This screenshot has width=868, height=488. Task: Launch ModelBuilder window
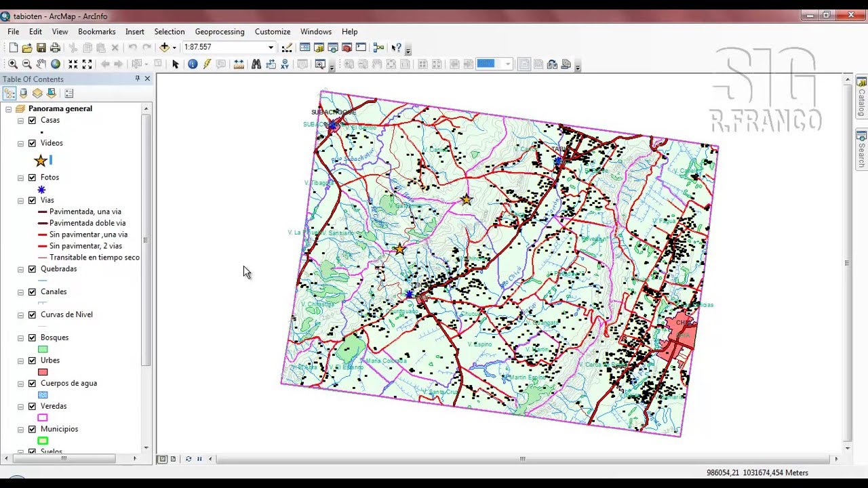(378, 47)
